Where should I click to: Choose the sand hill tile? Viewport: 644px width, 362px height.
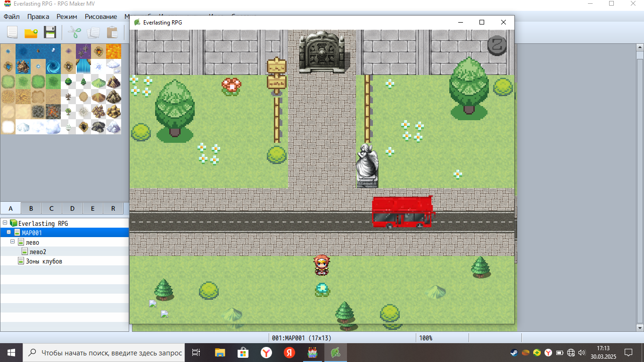(x=99, y=97)
